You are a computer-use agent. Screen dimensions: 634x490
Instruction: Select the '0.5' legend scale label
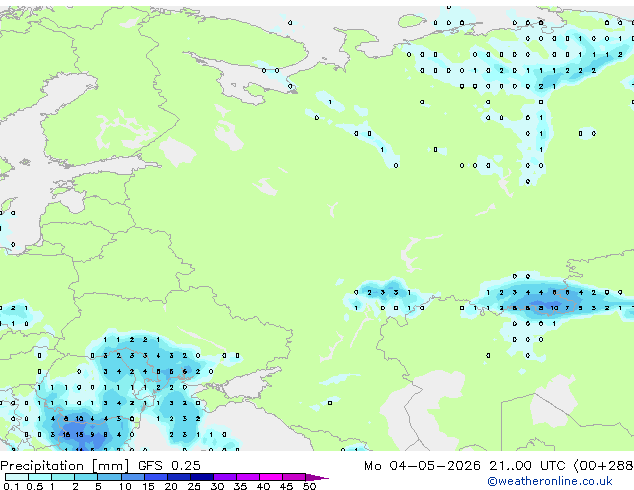click(x=34, y=486)
